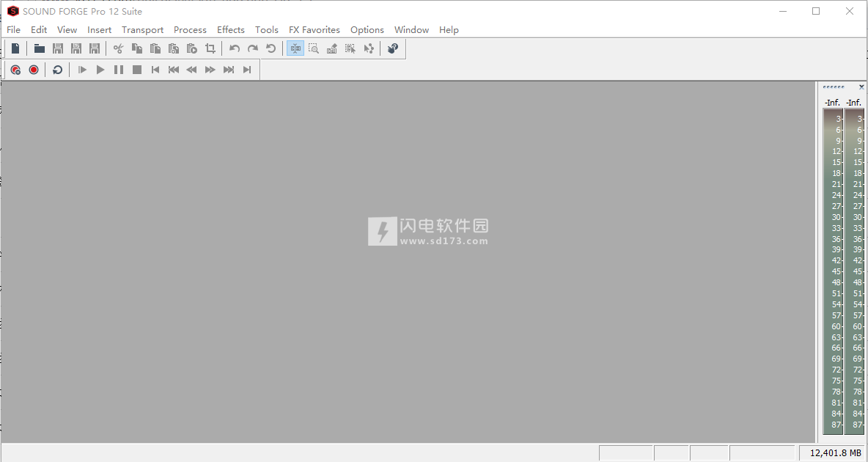Click the Play All button

point(82,70)
